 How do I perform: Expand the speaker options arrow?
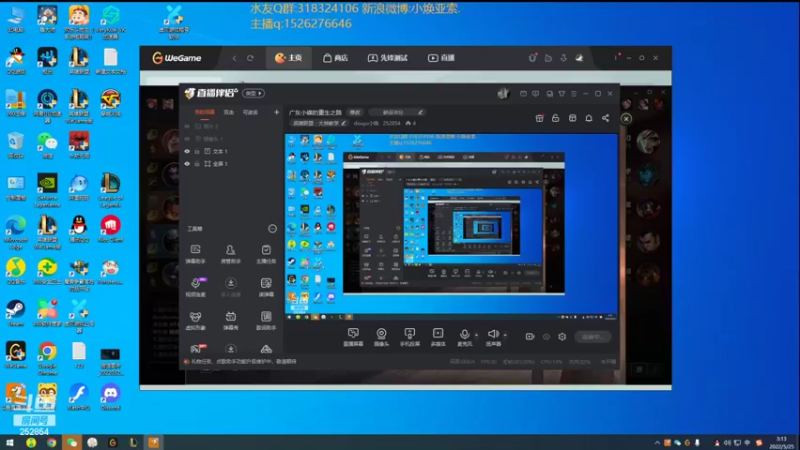point(505,335)
